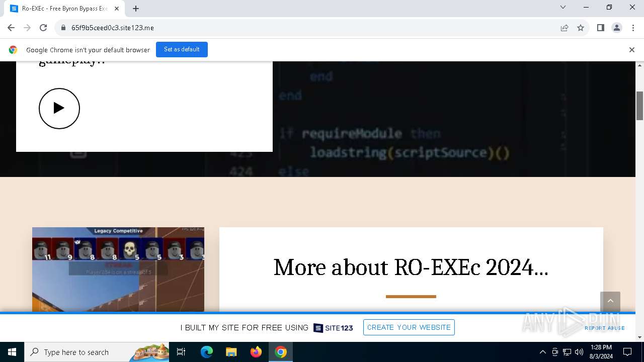The width and height of the screenshot is (644, 362).
Task: Click the circular play video button
Action: (59, 109)
